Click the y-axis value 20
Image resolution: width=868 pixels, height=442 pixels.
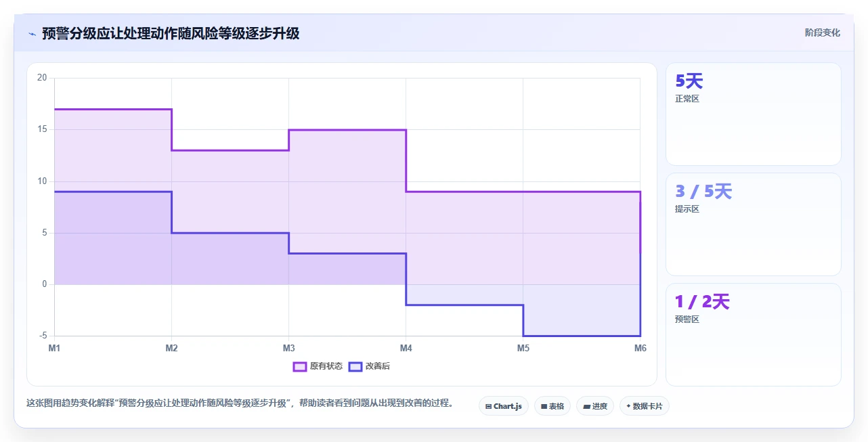pos(42,78)
